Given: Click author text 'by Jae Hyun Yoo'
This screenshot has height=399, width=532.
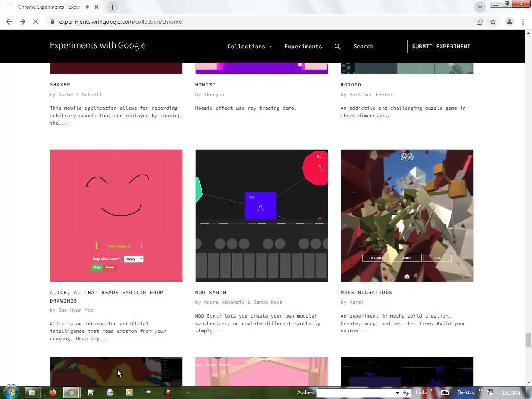Looking at the screenshot, I should click(71, 310).
